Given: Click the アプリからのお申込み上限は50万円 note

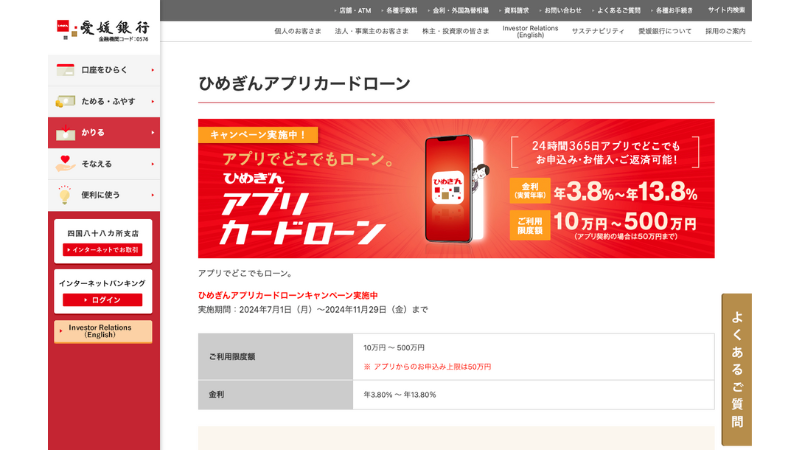Looking at the screenshot, I should pos(427,367).
